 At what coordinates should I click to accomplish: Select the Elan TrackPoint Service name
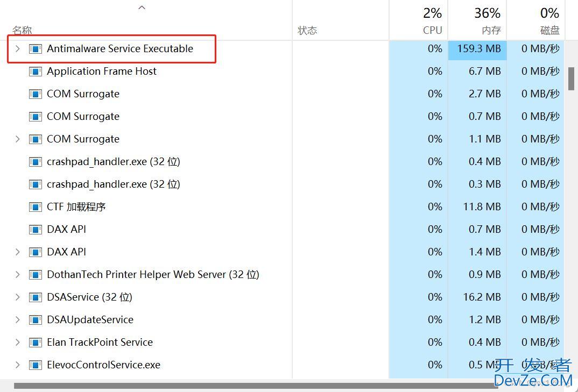(x=100, y=343)
